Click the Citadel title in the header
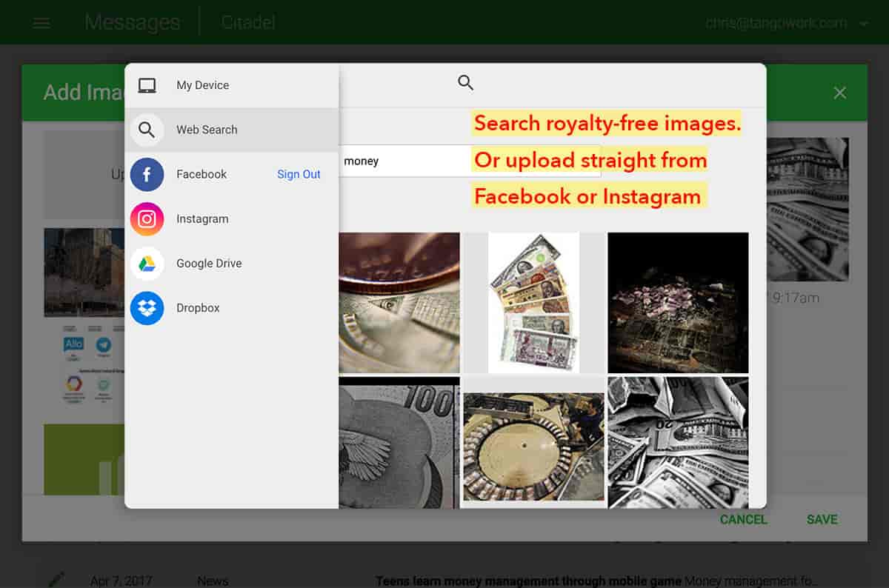The height and width of the screenshot is (588, 889). 248,23
